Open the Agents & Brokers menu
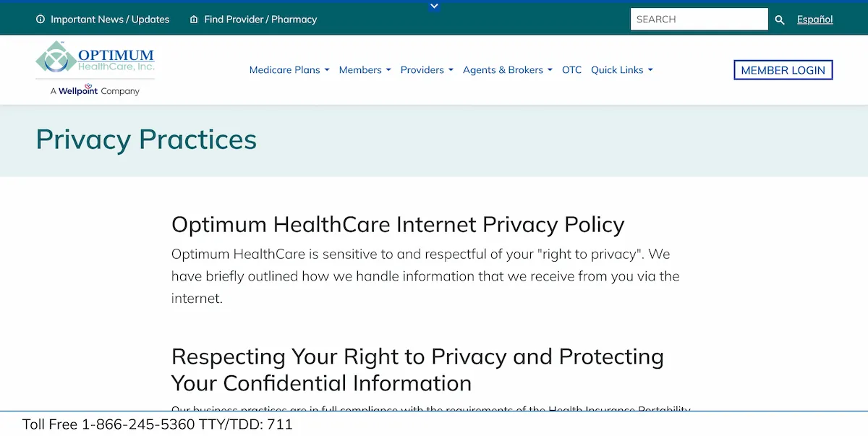The image size is (868, 436). pyautogui.click(x=508, y=70)
